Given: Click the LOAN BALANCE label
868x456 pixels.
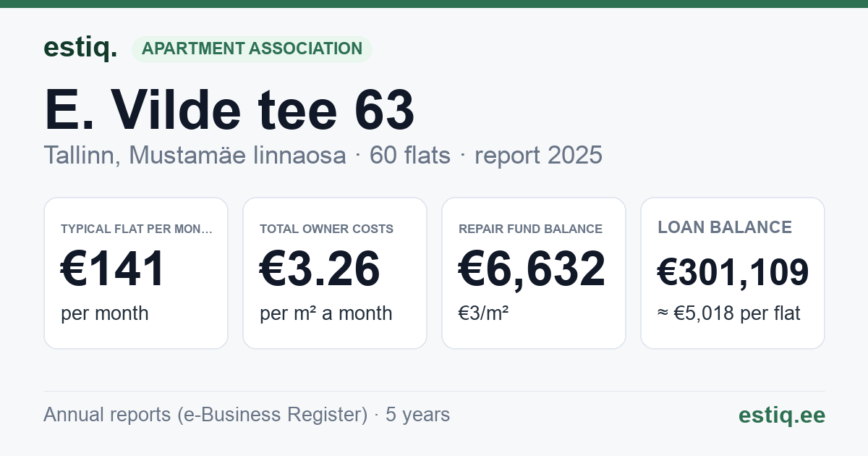Looking at the screenshot, I should pos(725,227).
